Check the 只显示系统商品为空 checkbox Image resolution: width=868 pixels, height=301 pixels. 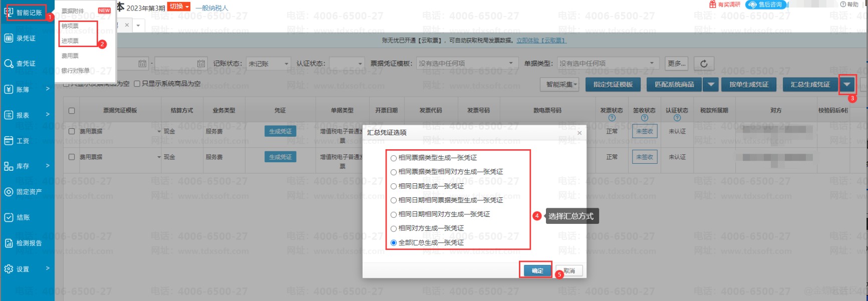click(137, 84)
